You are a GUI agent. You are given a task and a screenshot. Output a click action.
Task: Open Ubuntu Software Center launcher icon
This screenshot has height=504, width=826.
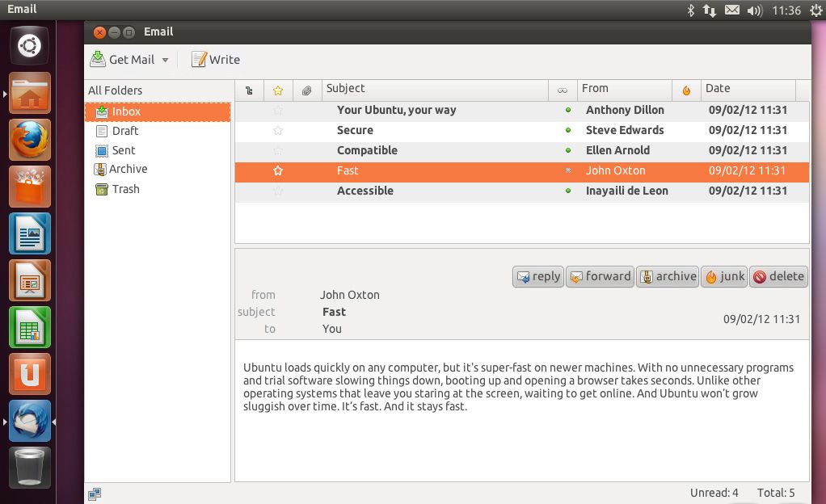click(29, 187)
